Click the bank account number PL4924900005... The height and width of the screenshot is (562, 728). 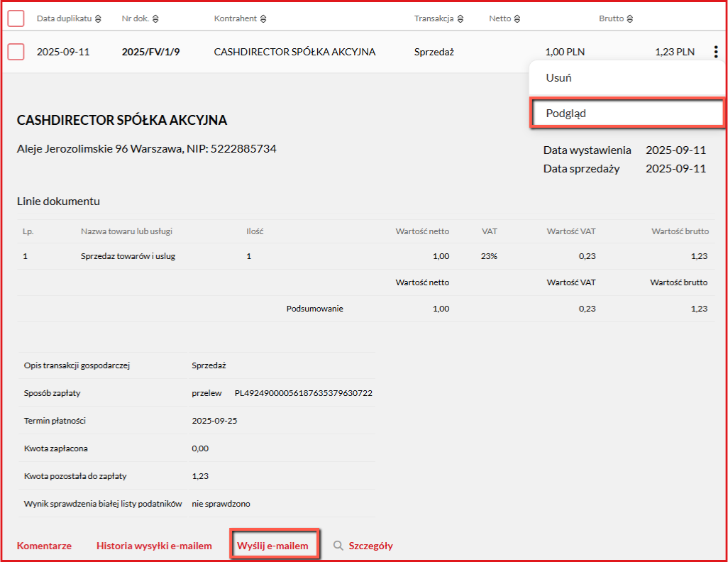click(303, 393)
